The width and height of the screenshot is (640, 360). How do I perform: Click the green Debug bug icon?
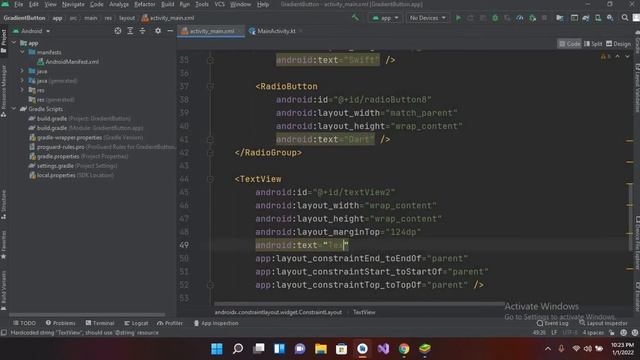(x=495, y=18)
